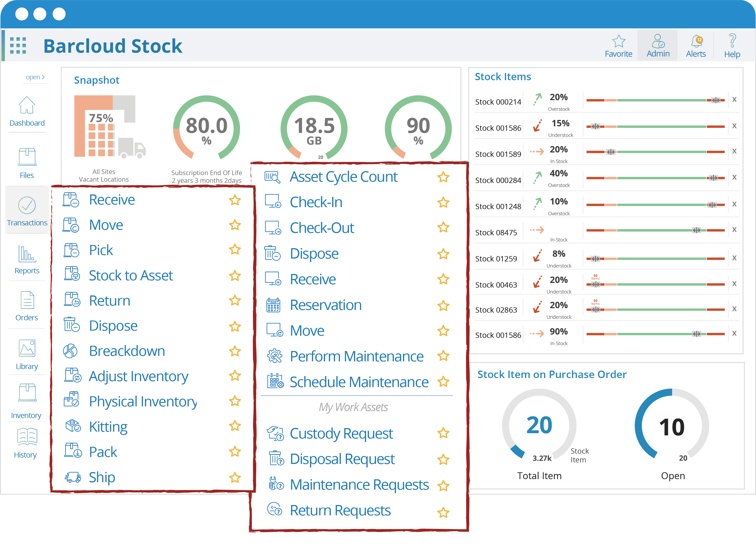Remove the Stock 08475 row with X
The image size is (756, 545).
tap(734, 230)
